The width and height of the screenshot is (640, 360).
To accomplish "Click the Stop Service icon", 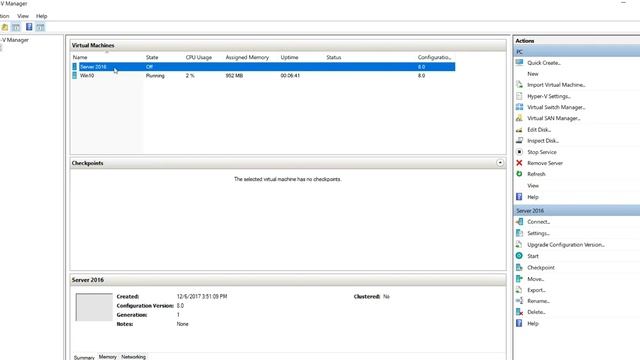I will coord(519,152).
